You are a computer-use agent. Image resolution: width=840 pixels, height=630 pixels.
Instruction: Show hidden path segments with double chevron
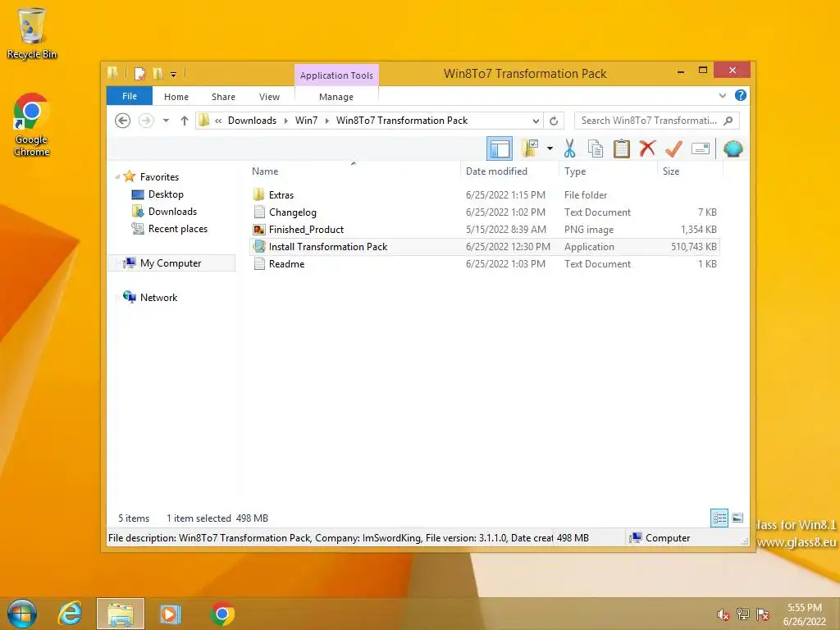pos(218,121)
